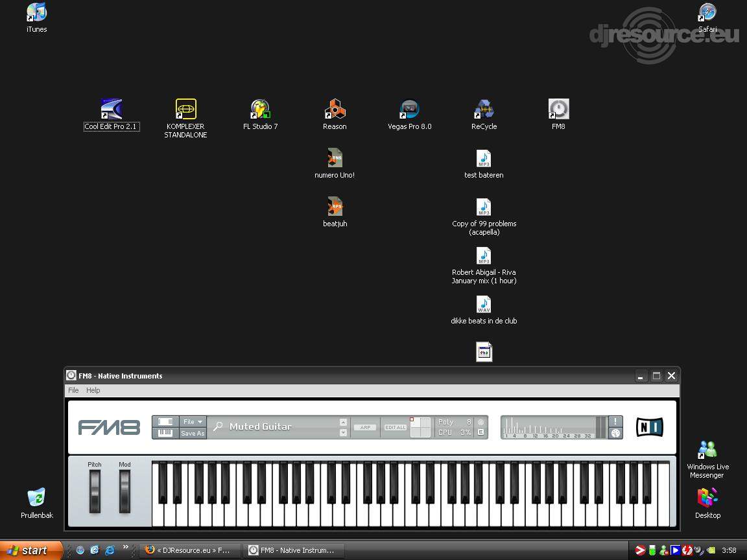The width and height of the screenshot is (747, 560).
Task: Select the Robert Abigail Riva January mix MP3
Action: coord(484,265)
